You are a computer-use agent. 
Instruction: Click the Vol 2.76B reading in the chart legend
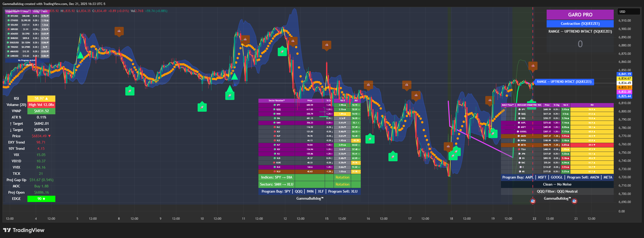137,11
